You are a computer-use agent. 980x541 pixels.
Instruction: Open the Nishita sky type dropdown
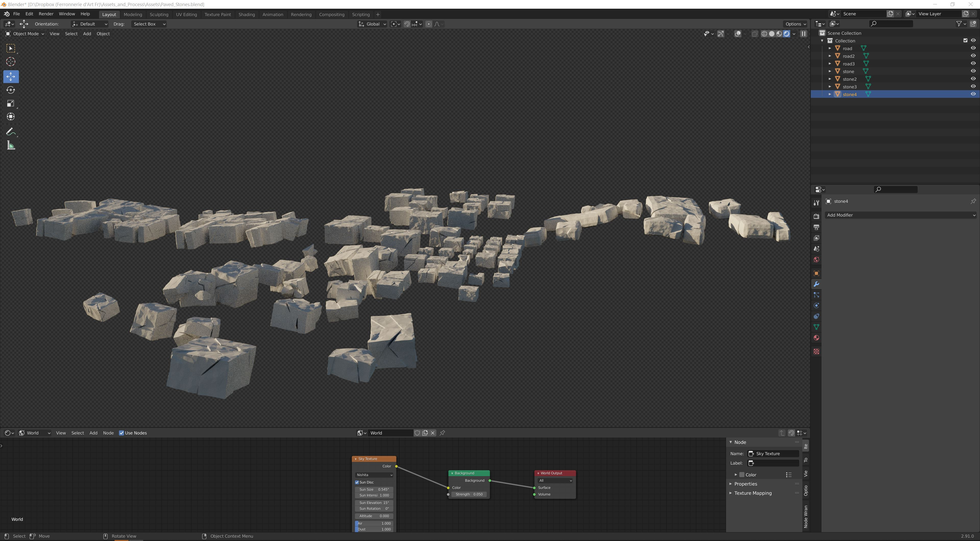pyautogui.click(x=374, y=475)
